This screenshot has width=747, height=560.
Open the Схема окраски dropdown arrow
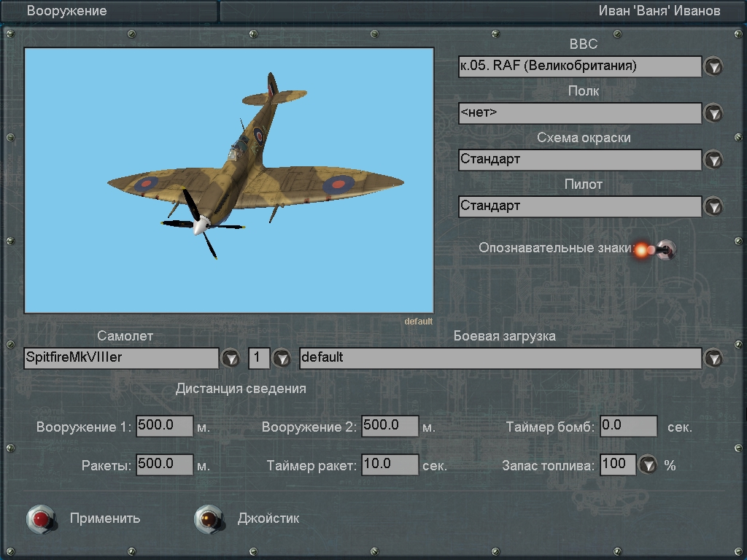[x=713, y=160]
